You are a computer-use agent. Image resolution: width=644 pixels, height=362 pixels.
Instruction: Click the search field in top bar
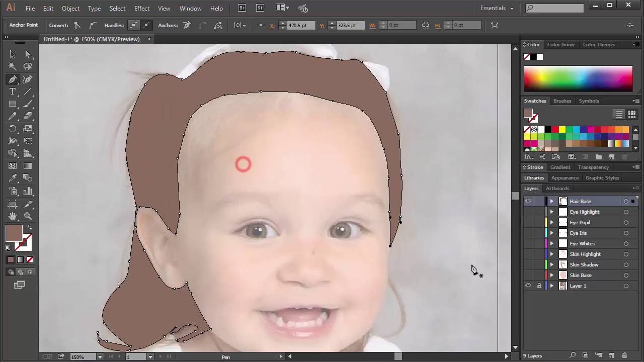(555, 8)
